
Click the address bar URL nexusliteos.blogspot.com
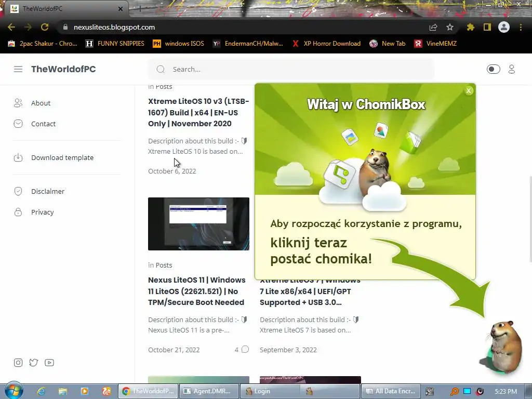click(114, 27)
